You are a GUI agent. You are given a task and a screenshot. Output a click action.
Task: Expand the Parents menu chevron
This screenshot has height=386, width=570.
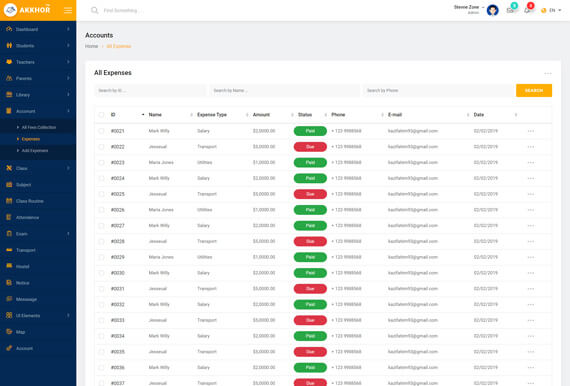tap(68, 78)
